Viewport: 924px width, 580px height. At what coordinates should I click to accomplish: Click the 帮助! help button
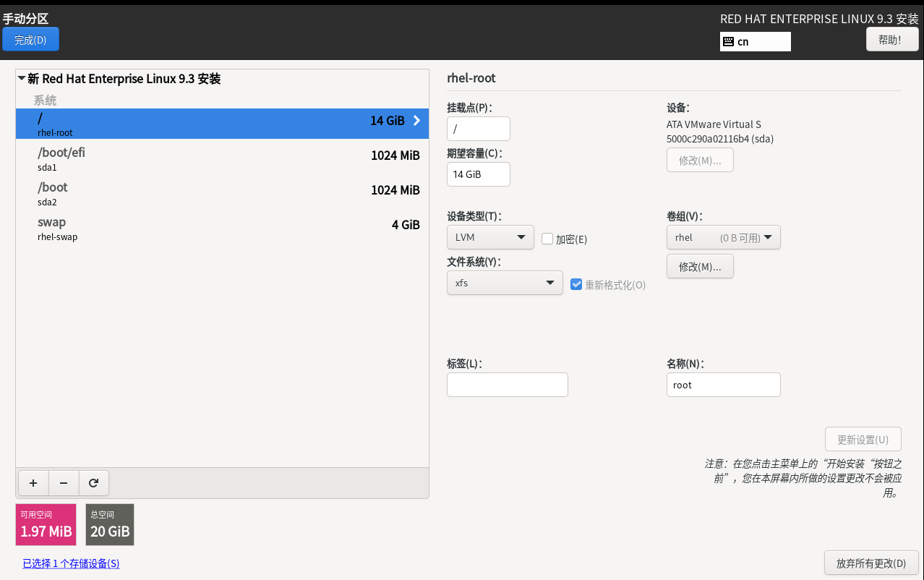tap(892, 39)
